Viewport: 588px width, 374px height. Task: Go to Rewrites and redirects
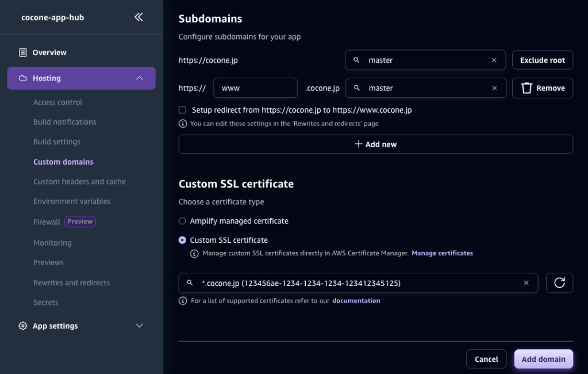coord(71,283)
